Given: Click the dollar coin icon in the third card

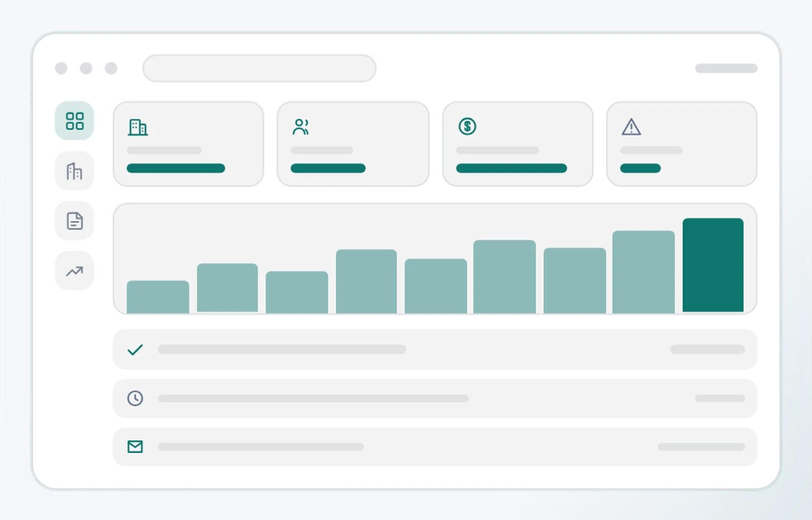Looking at the screenshot, I should 467,126.
